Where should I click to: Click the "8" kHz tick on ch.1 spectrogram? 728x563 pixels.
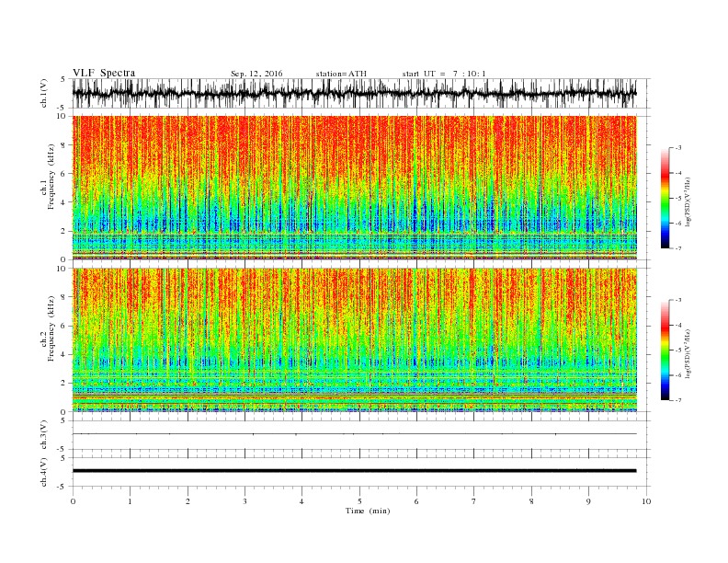click(x=64, y=145)
